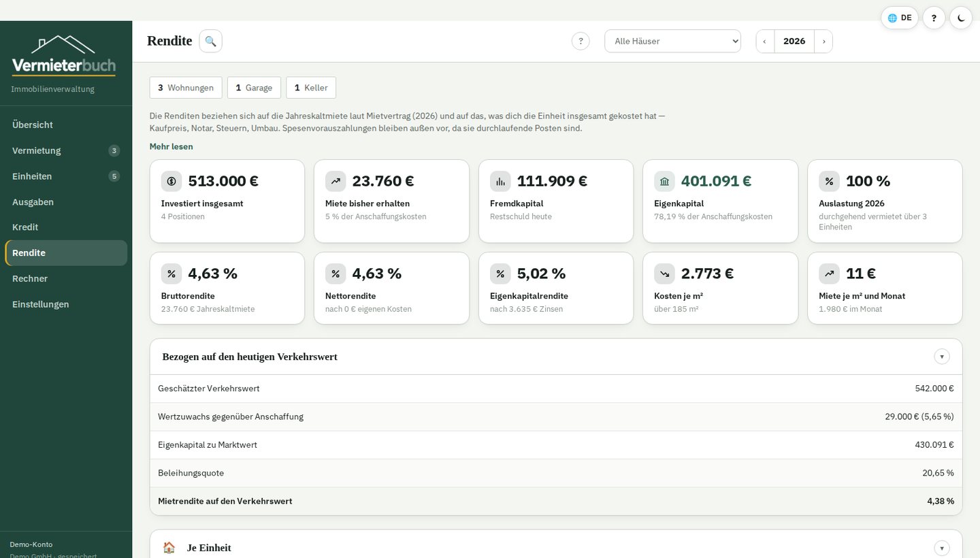This screenshot has height=558, width=980.
Task: Click the 2026 year display
Action: click(794, 41)
